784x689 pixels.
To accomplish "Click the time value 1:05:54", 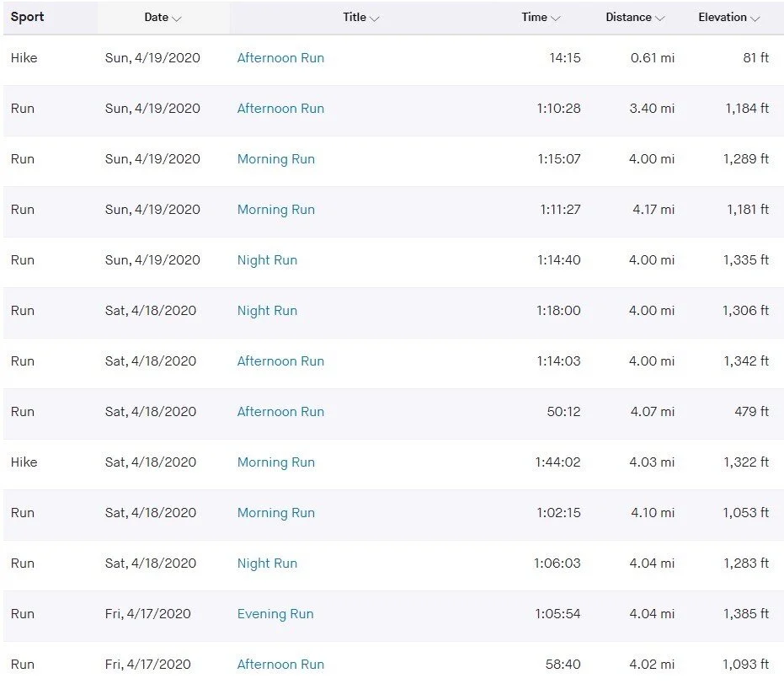I will click(558, 614).
